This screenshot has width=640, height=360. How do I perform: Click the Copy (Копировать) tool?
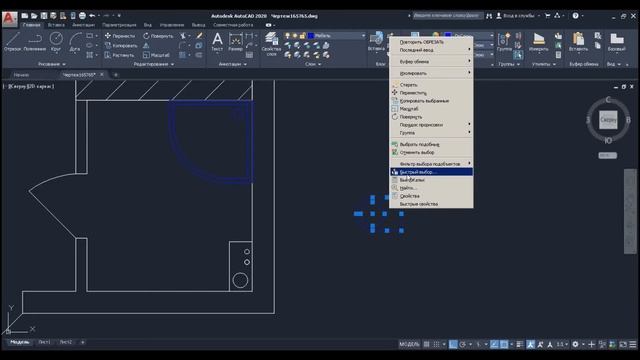click(121, 45)
